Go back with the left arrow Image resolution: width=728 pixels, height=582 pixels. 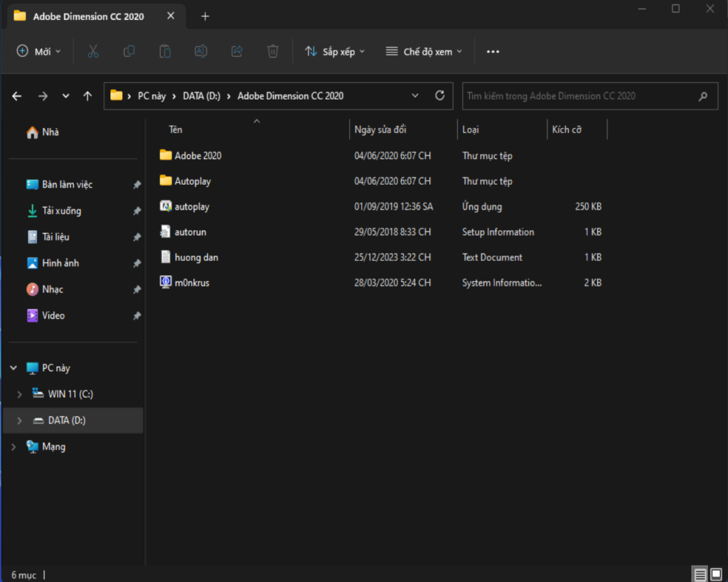tap(17, 96)
